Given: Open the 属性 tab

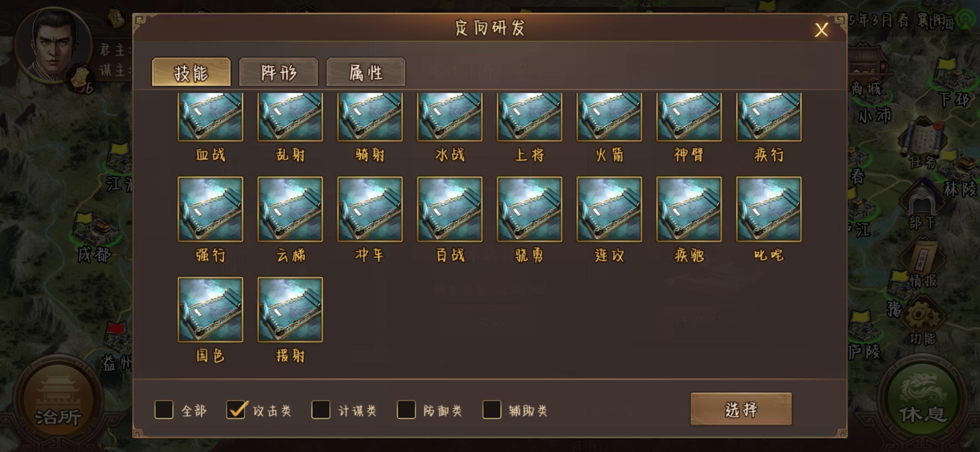Looking at the screenshot, I should (366, 72).
